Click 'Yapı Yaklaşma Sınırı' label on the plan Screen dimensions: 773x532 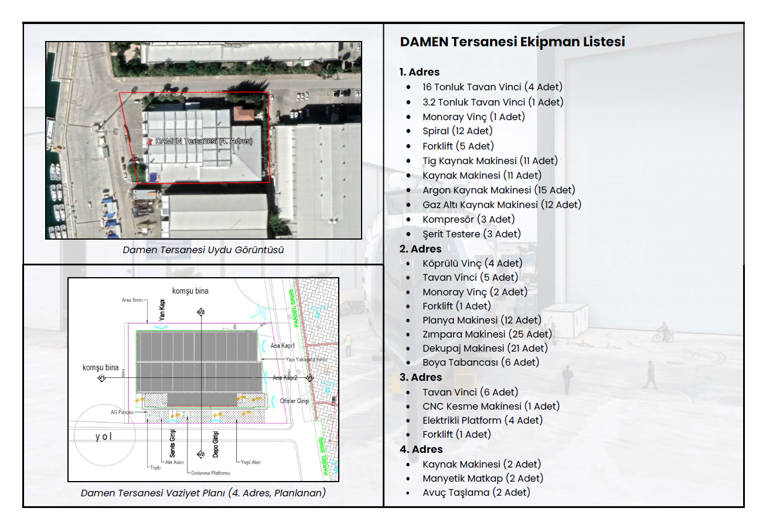click(306, 359)
